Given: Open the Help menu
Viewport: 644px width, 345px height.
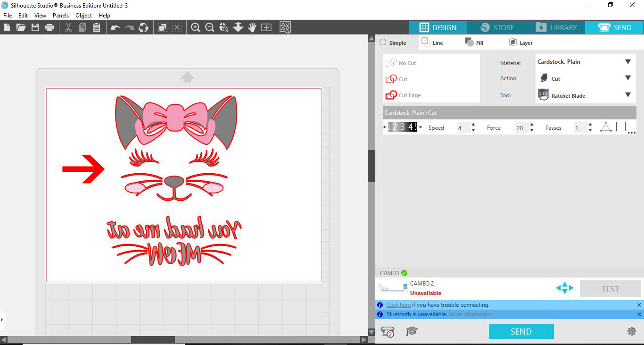Looking at the screenshot, I should 104,16.
